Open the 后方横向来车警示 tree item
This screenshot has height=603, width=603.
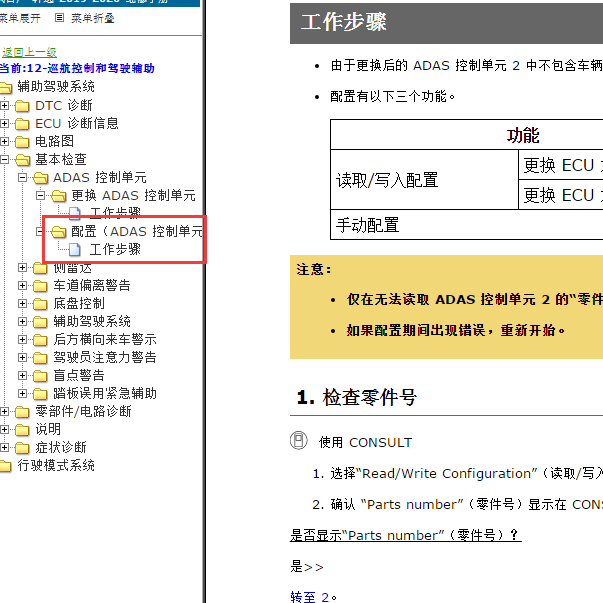coord(104,339)
